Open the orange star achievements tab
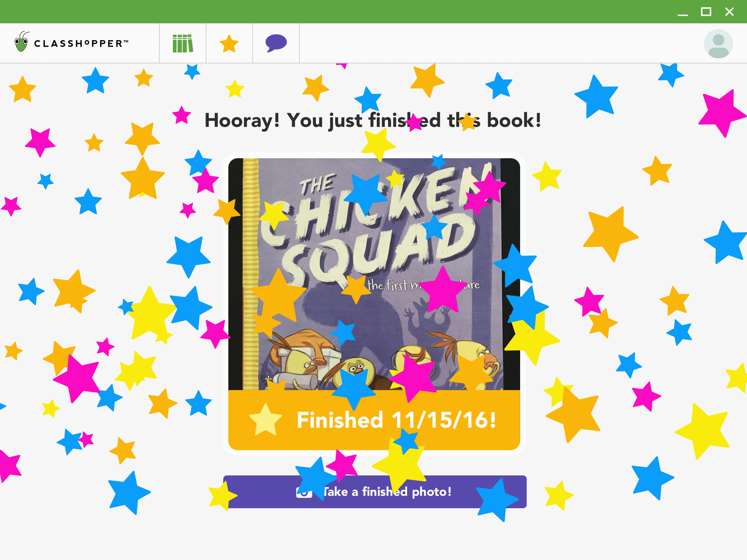 point(229,43)
